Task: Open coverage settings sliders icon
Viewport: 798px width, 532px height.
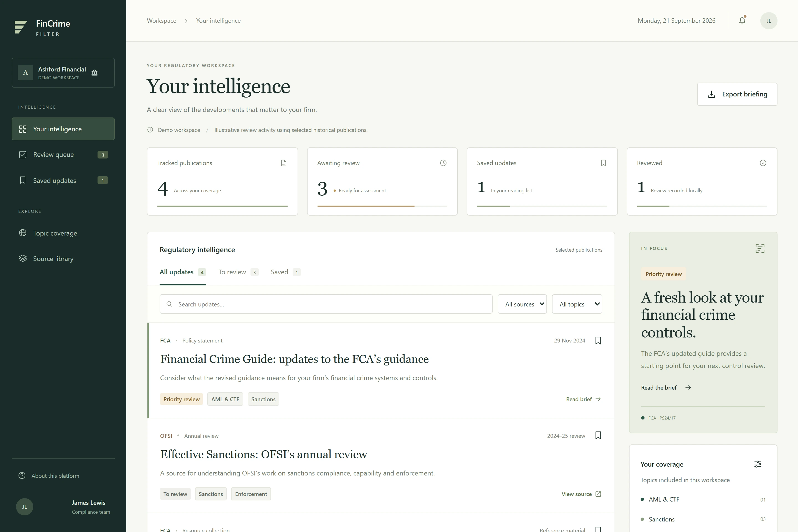Action: click(x=758, y=464)
